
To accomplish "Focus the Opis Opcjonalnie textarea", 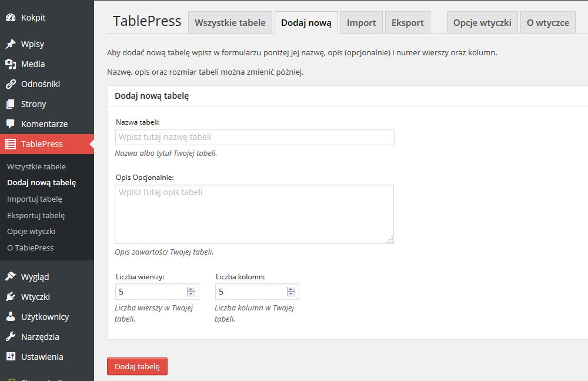I will click(x=254, y=214).
